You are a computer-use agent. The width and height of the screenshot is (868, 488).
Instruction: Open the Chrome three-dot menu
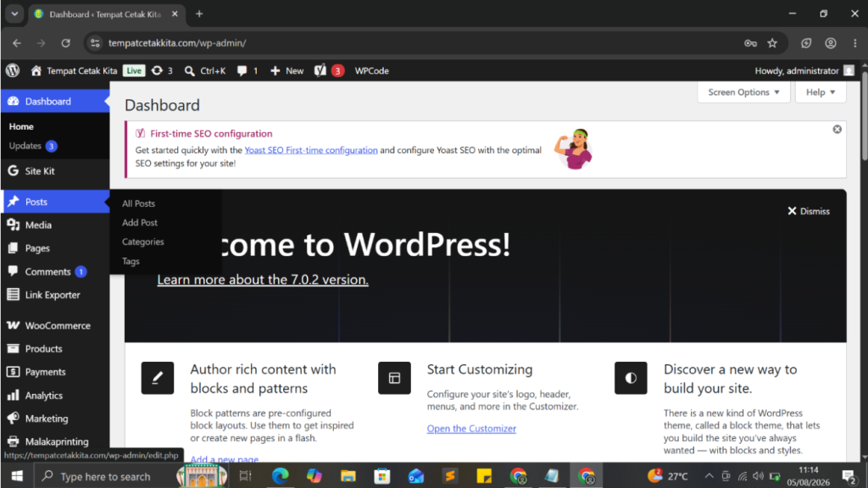(855, 42)
